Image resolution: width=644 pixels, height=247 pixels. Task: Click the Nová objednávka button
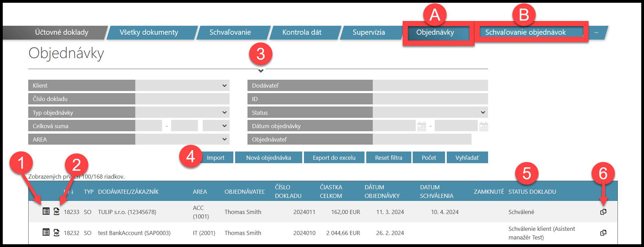pos(268,158)
